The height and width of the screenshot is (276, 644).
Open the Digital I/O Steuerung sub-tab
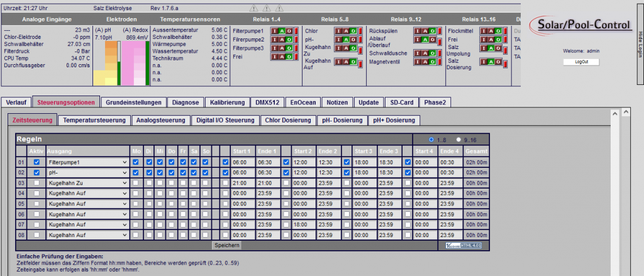[226, 120]
